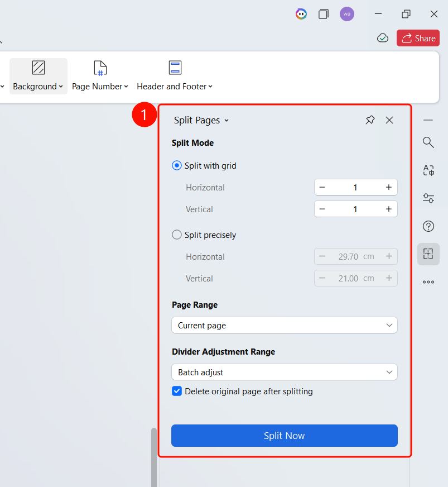448x487 pixels.
Task: Click the 21.00 cm Vertical field
Action: tap(356, 278)
